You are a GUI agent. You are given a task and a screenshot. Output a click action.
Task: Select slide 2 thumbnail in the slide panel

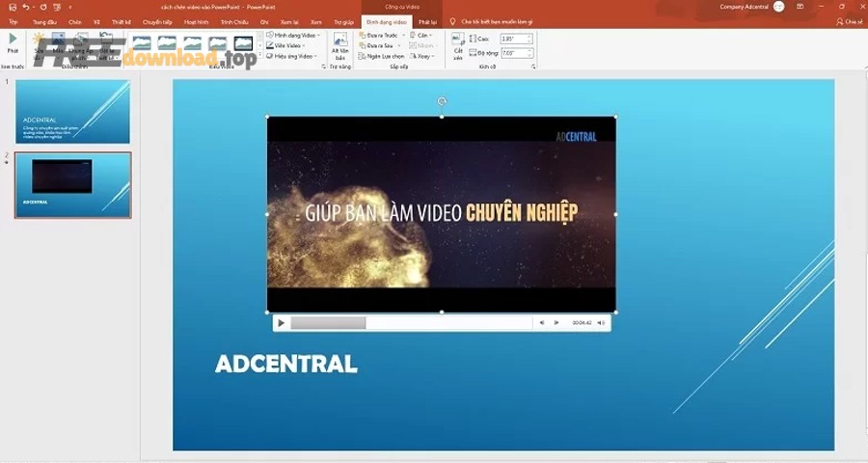point(73,185)
